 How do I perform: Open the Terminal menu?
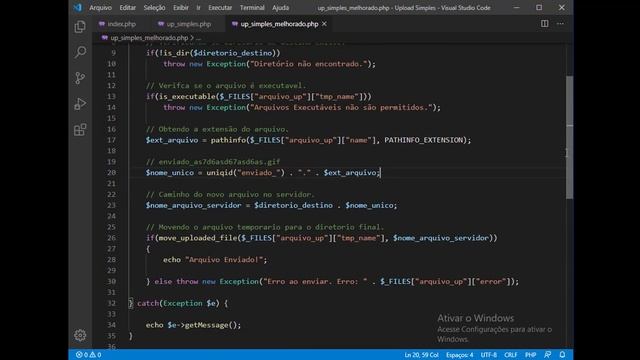252,8
